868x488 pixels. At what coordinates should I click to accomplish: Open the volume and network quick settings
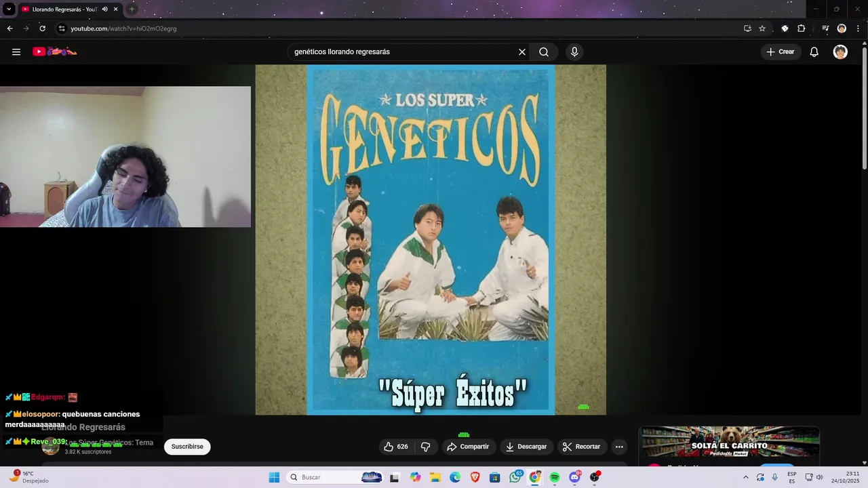[814, 477]
